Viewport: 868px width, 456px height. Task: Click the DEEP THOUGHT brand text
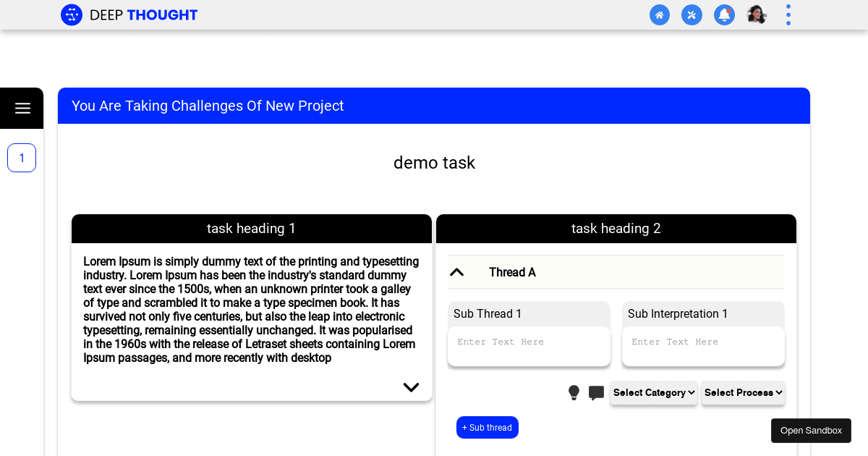(143, 15)
